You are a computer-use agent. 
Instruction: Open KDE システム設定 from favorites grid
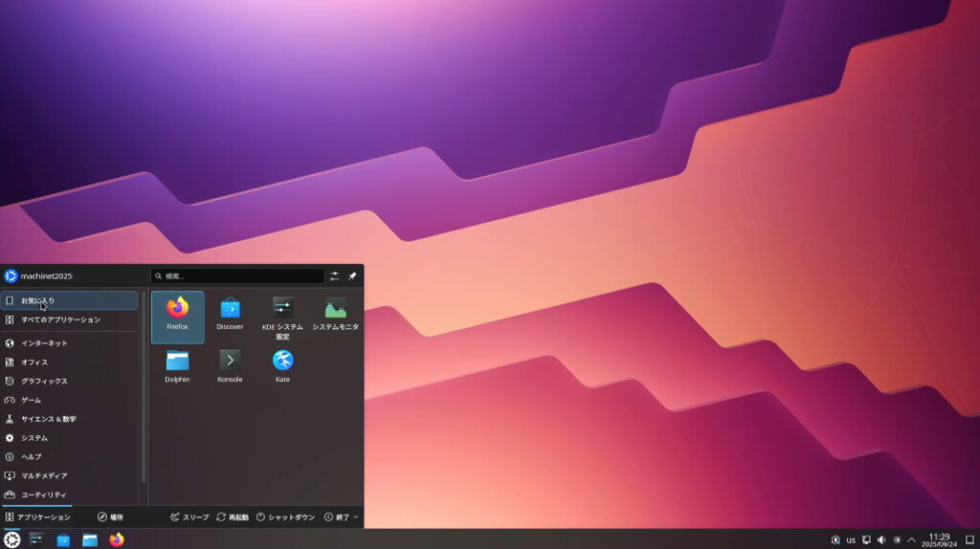[282, 315]
